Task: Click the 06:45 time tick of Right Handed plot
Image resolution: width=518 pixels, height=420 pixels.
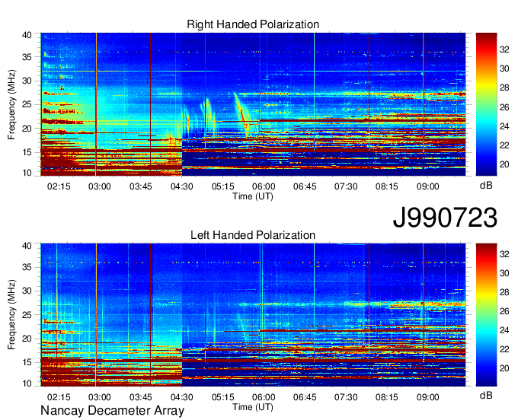Action: pos(305,186)
